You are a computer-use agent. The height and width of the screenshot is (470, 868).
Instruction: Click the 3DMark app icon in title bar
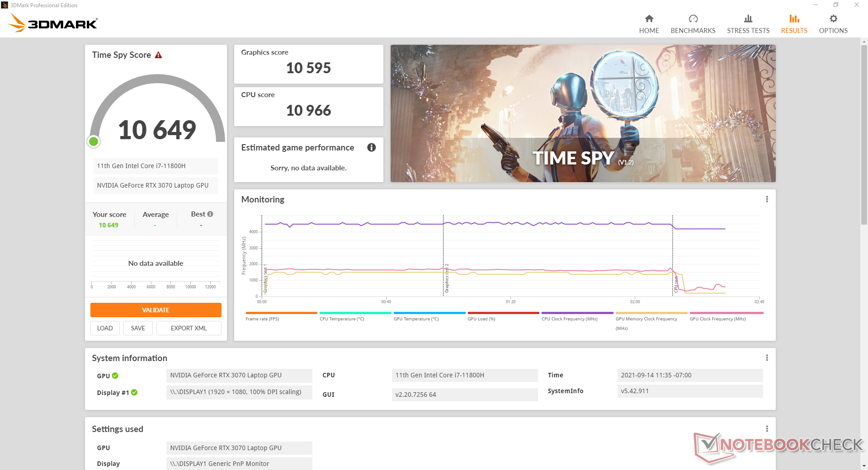(5, 5)
